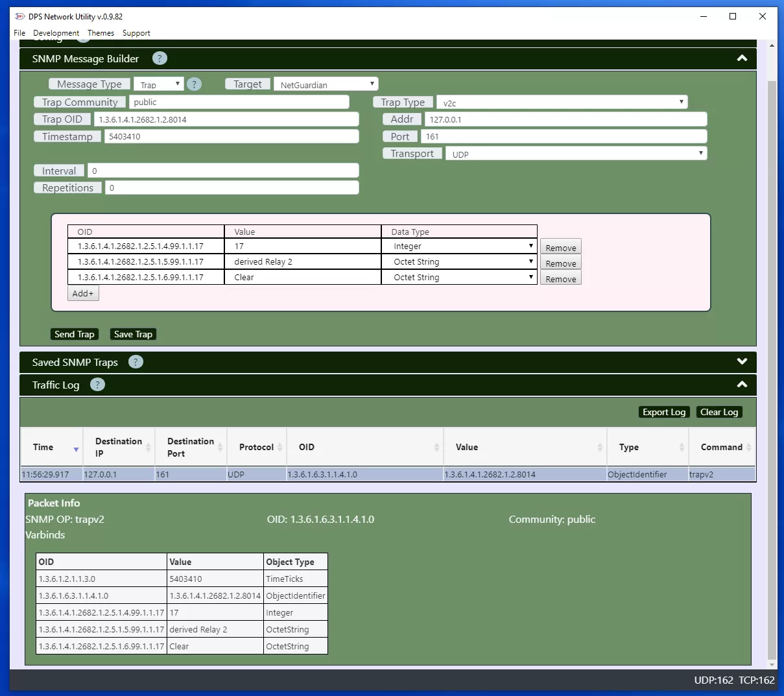Click the Export Log button
Screen dimensions: 784x696
pos(663,412)
